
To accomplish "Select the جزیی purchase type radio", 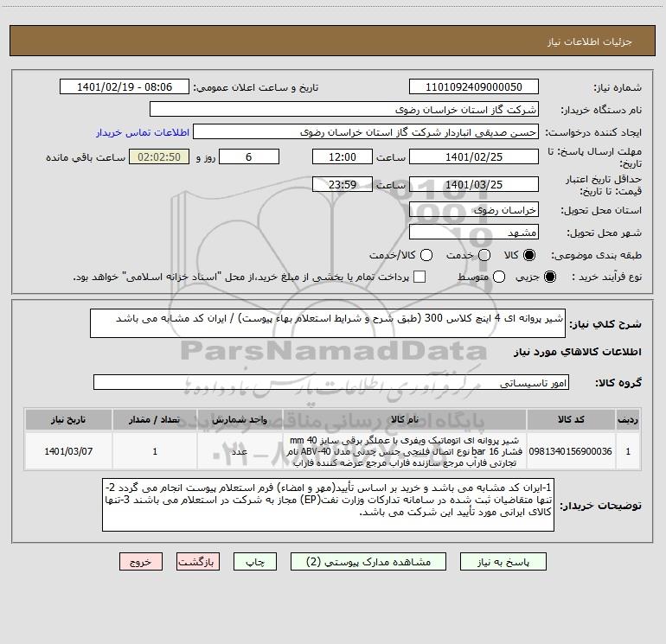I will (x=549, y=277).
